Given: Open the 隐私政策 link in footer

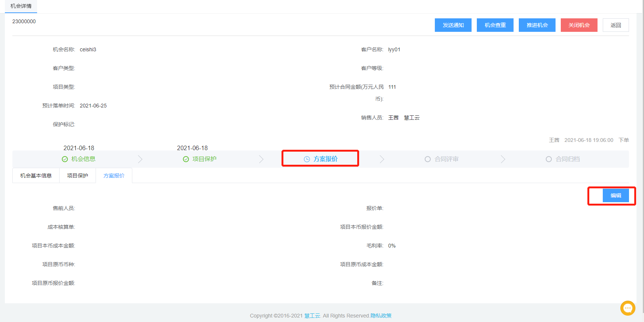Looking at the screenshot, I should (x=381, y=316).
